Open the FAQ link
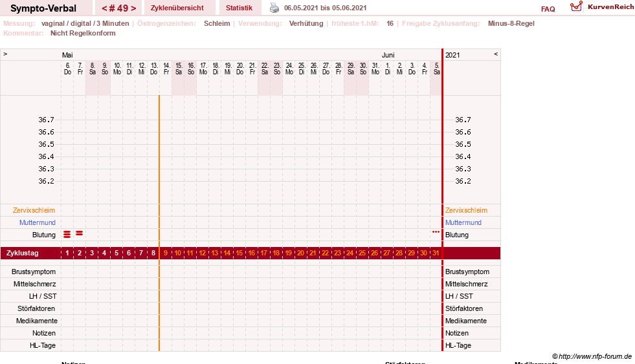 (548, 9)
